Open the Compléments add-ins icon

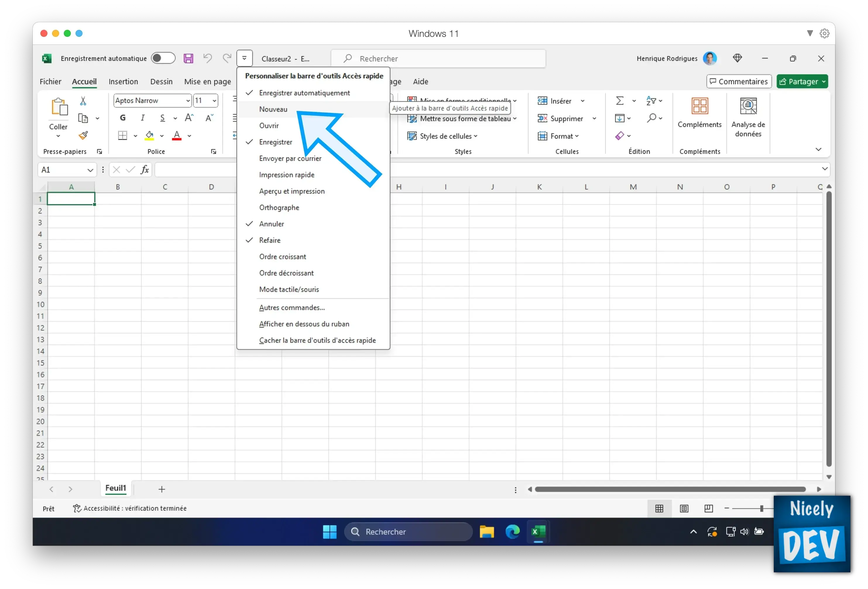coord(699,106)
